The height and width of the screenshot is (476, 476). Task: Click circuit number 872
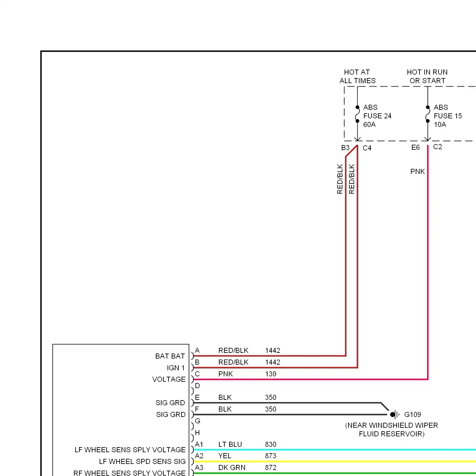click(271, 468)
